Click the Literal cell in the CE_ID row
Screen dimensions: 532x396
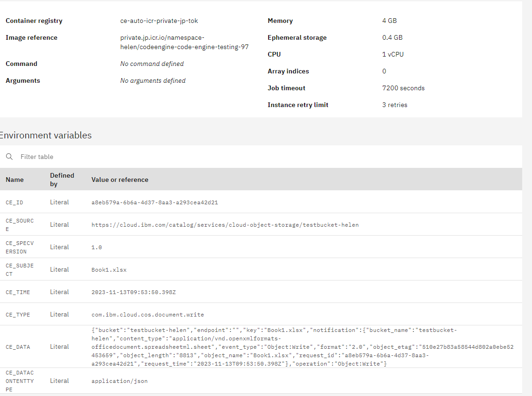[x=59, y=202]
